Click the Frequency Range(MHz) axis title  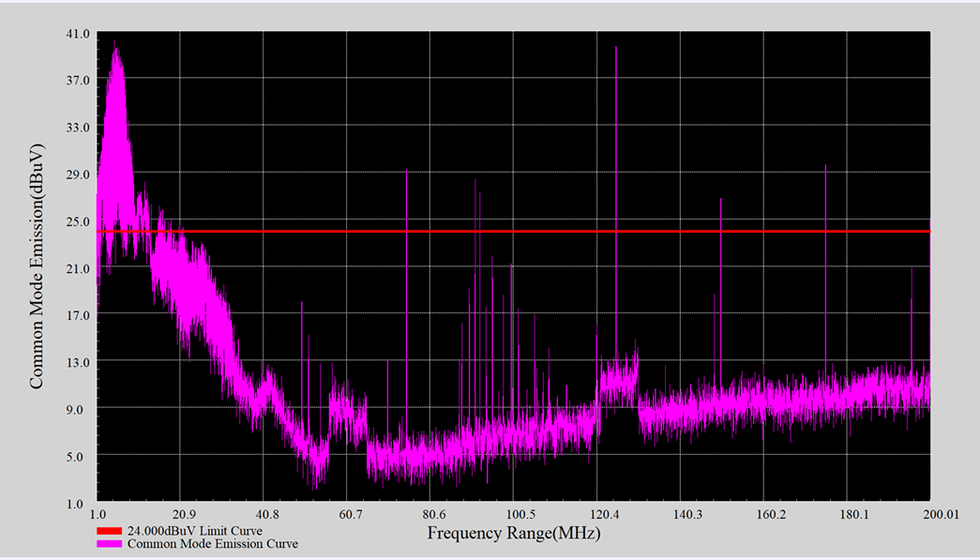coord(514,533)
